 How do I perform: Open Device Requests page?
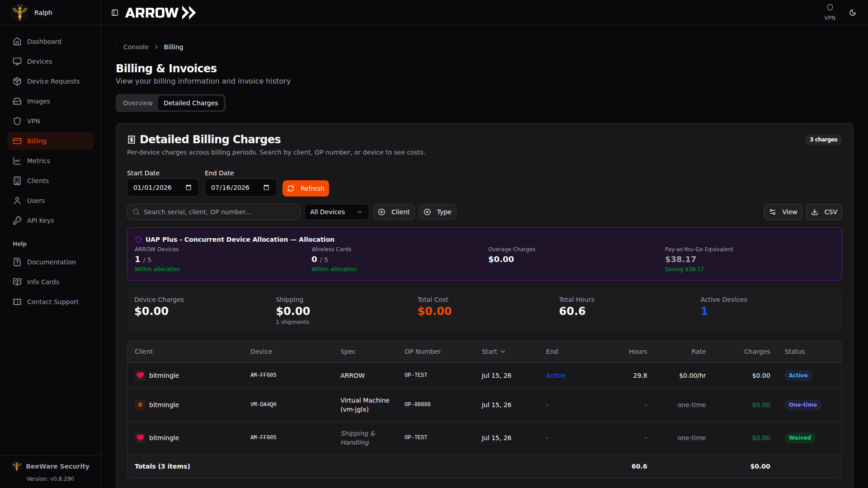(x=50, y=81)
